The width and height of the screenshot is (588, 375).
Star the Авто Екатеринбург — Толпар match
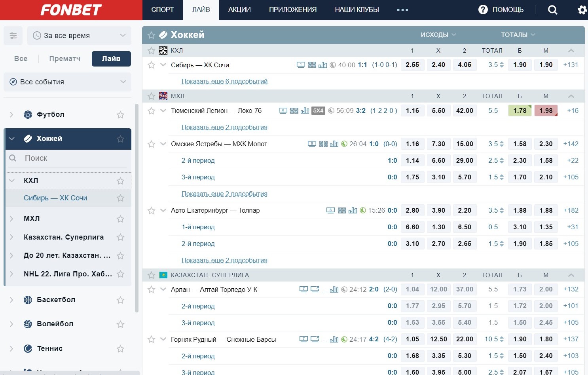pyautogui.click(x=151, y=211)
